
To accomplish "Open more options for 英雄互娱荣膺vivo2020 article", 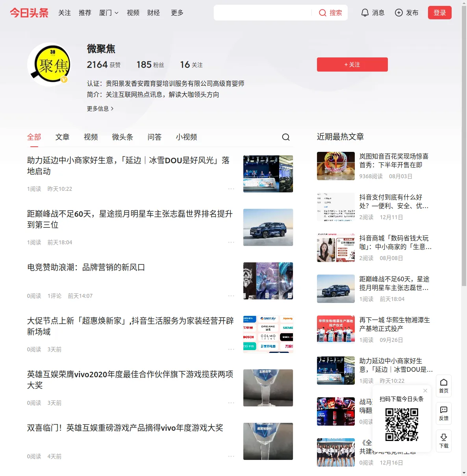I will coord(231,403).
